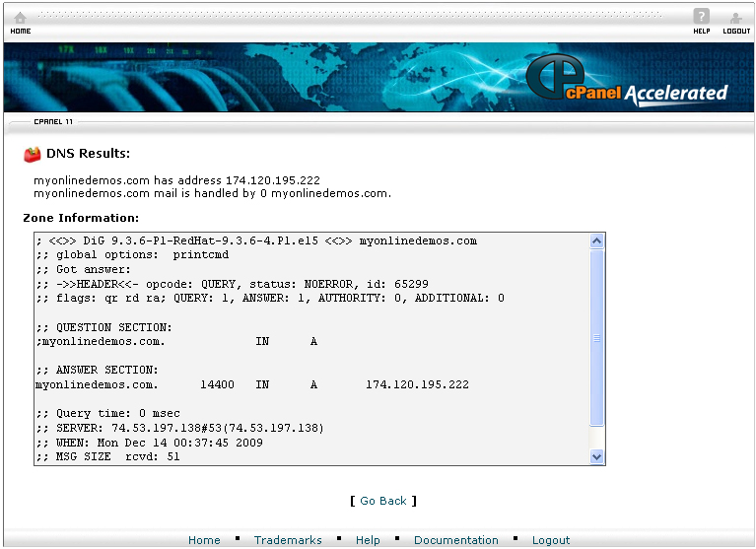Click the 'Query time: 0 msec' line
The image size is (756, 549).
coord(108,413)
